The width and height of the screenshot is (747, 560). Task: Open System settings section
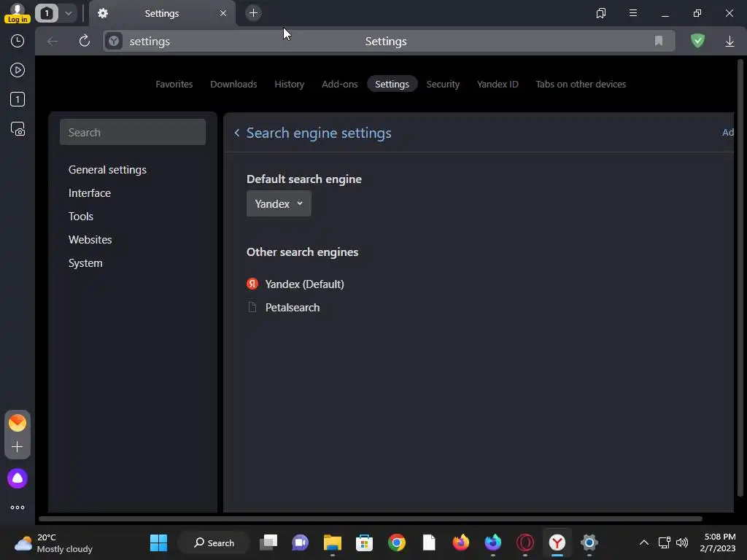pyautogui.click(x=85, y=263)
